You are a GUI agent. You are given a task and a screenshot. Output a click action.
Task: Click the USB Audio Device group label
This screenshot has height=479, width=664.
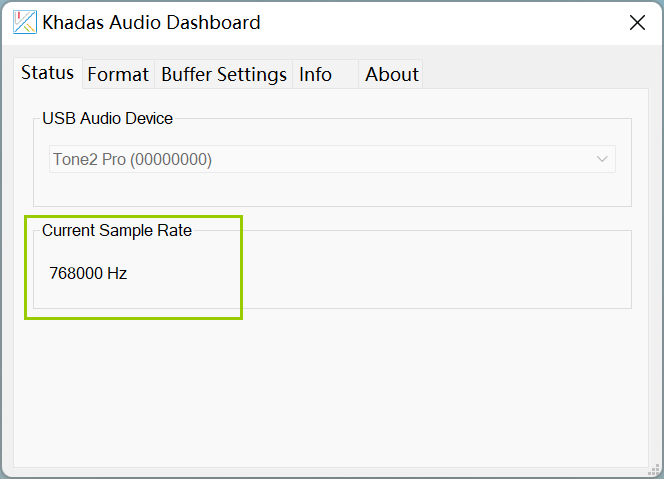pyautogui.click(x=108, y=119)
